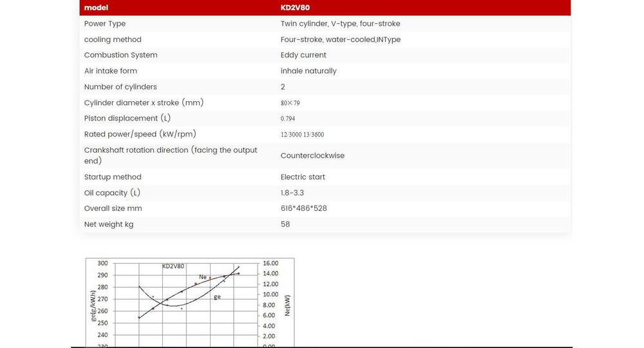Click the cylinders count value '2'

pos(283,87)
